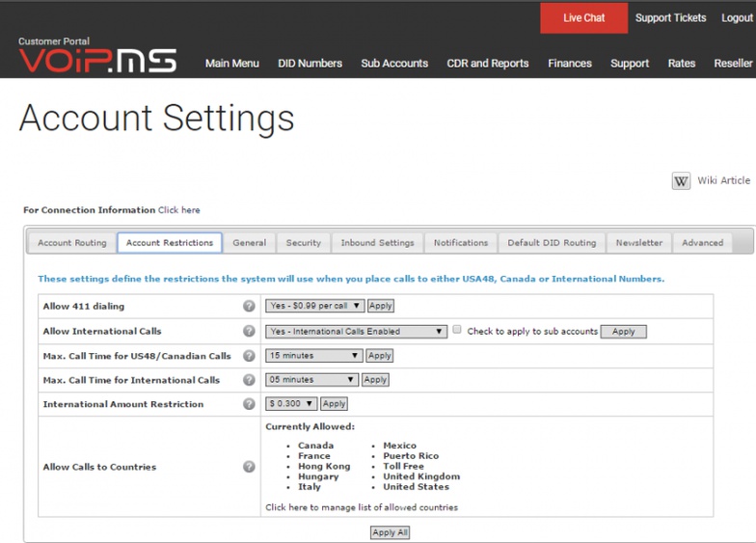Switch to the Account Routing tab

[72, 243]
